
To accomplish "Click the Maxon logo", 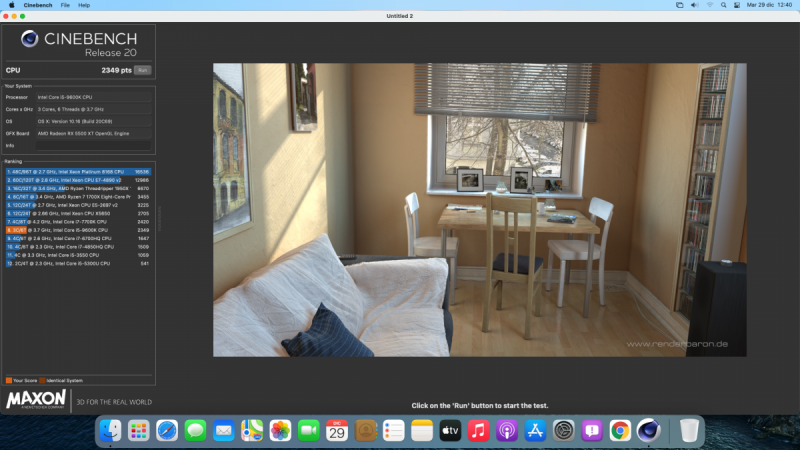I will [36, 399].
